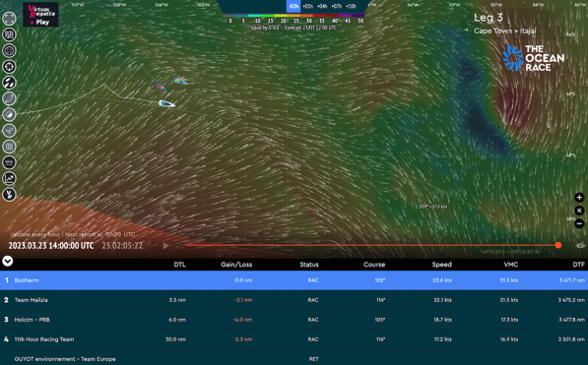588x365 pixels.
Task: Click the zoom reset X button
Action: (x=579, y=211)
